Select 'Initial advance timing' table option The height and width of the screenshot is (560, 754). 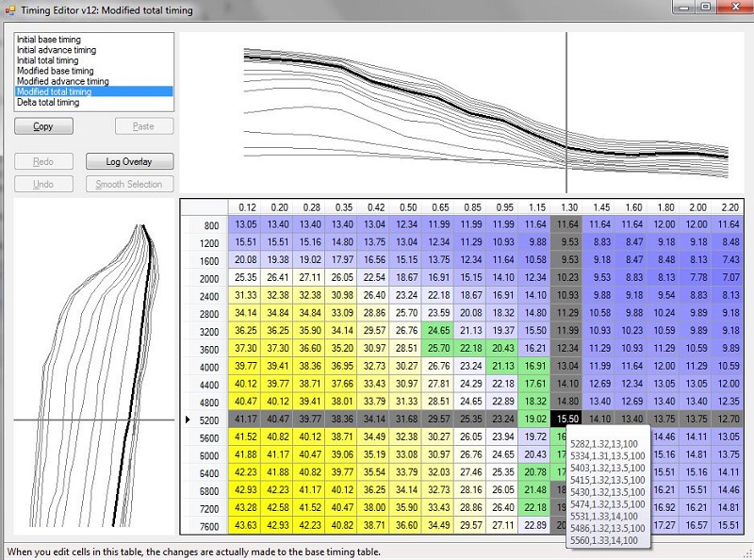pos(56,50)
